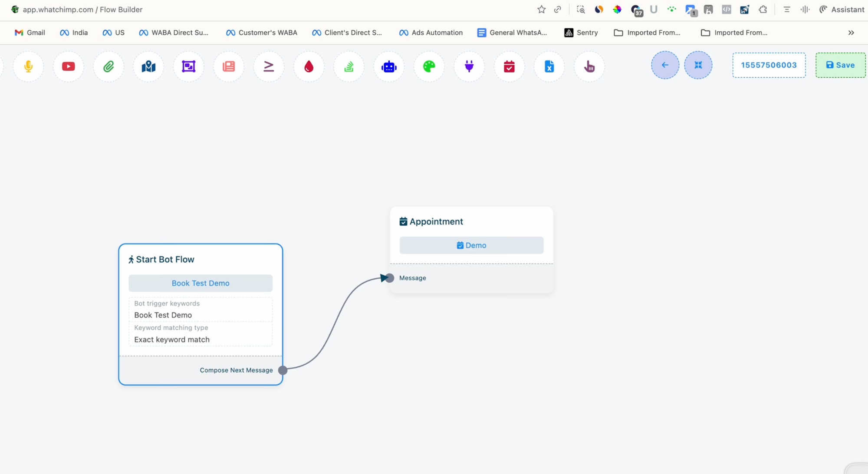Save the bot flow
Viewport: 868px width, 474px height.
click(841, 65)
